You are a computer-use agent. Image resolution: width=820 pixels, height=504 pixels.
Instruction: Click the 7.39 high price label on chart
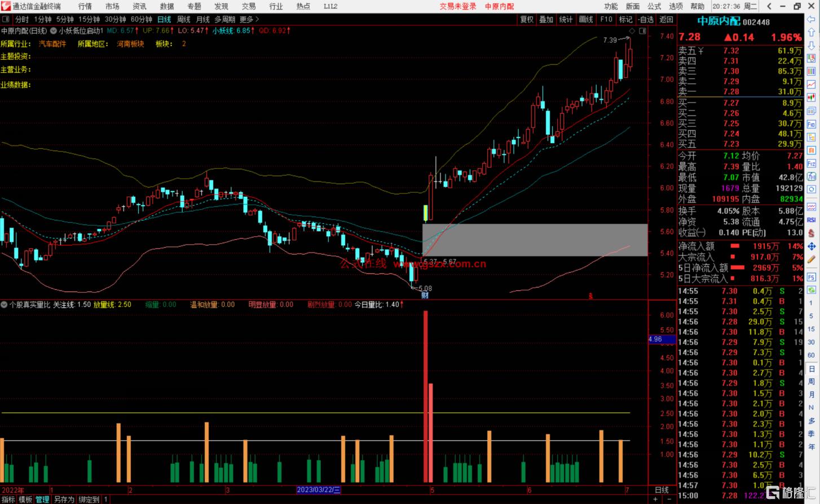610,40
